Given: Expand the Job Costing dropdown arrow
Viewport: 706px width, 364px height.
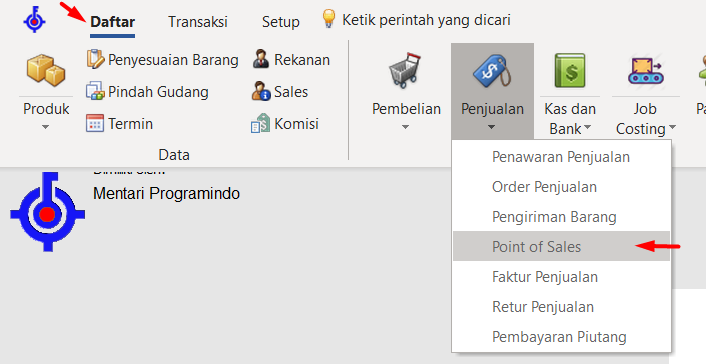Looking at the screenshot, I should (672, 128).
